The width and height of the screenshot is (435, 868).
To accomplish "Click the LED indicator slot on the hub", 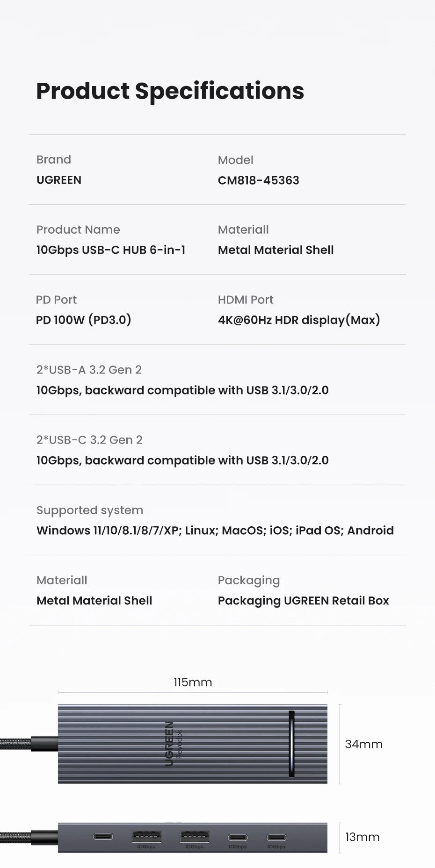I will (x=291, y=744).
